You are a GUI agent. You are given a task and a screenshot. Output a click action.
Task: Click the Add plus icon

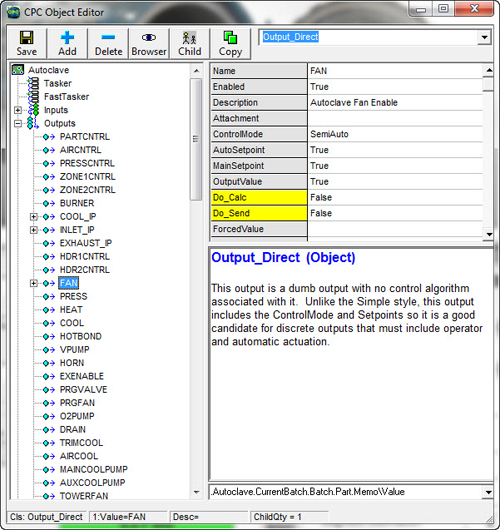[67, 38]
